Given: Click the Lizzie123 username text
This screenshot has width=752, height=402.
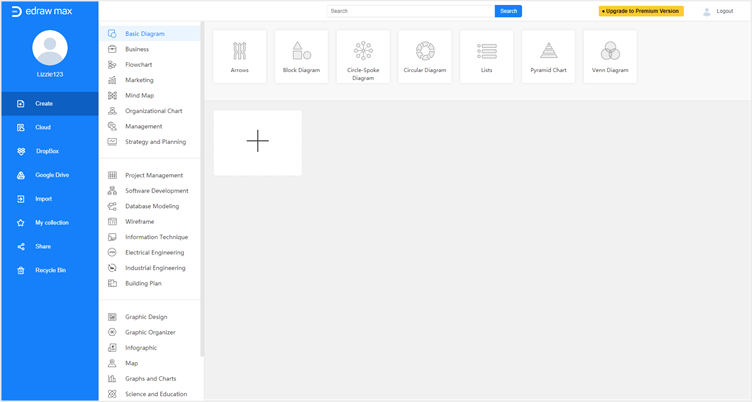Looking at the screenshot, I should (x=50, y=74).
